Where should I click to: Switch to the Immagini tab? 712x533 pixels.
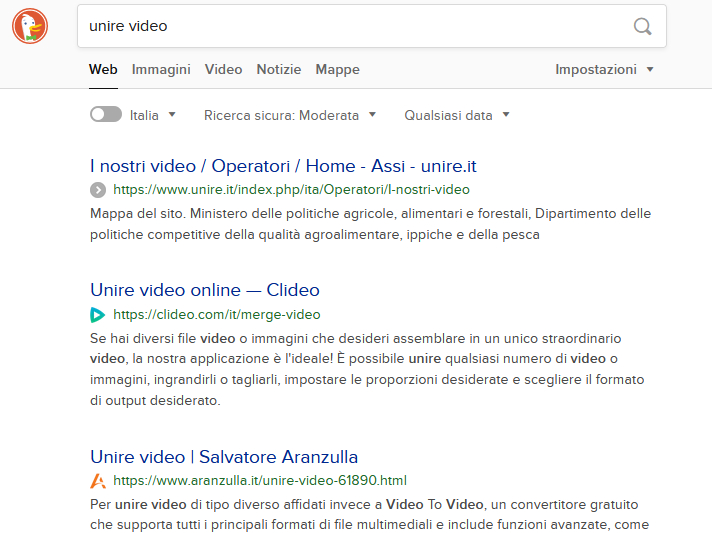(161, 69)
